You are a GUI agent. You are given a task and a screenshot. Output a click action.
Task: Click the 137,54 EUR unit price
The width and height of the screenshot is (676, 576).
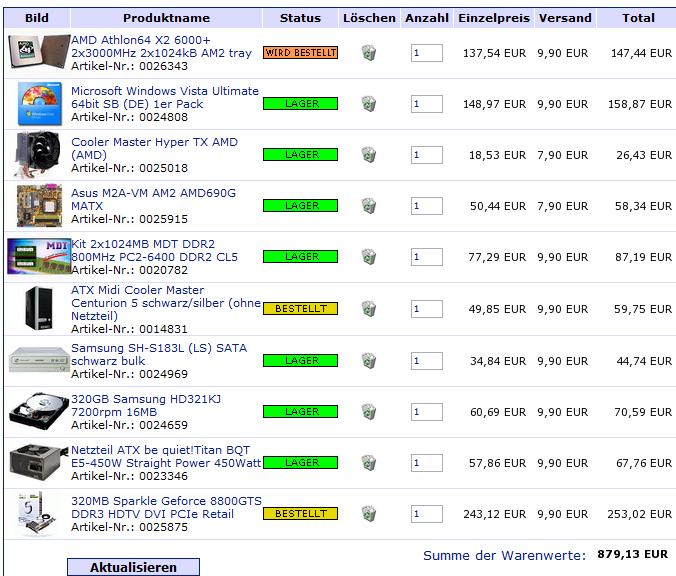point(494,53)
